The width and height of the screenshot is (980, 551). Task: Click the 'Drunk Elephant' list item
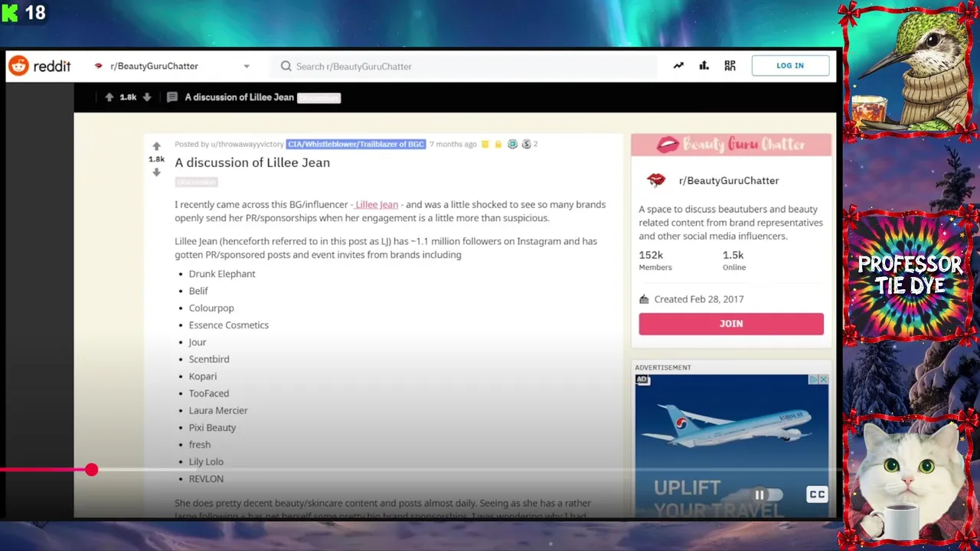(x=222, y=274)
